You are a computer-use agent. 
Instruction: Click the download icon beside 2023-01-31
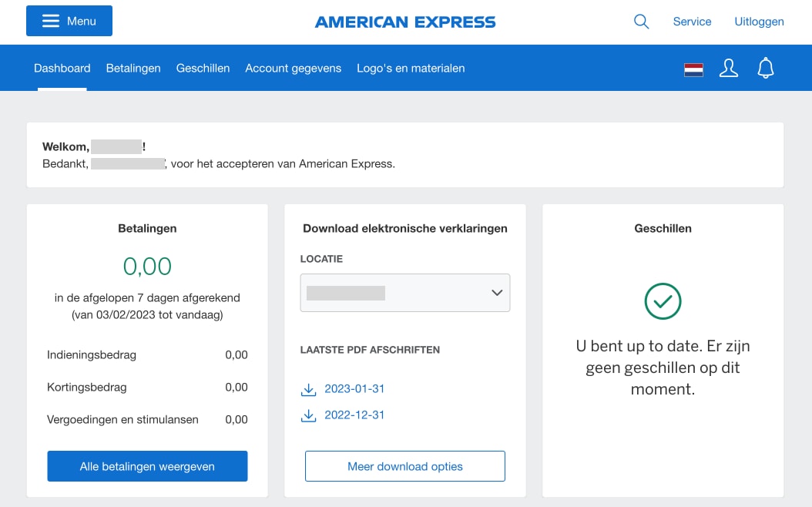point(309,389)
